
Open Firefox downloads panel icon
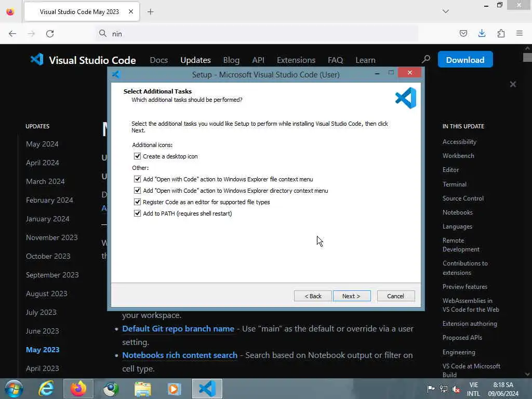(482, 33)
